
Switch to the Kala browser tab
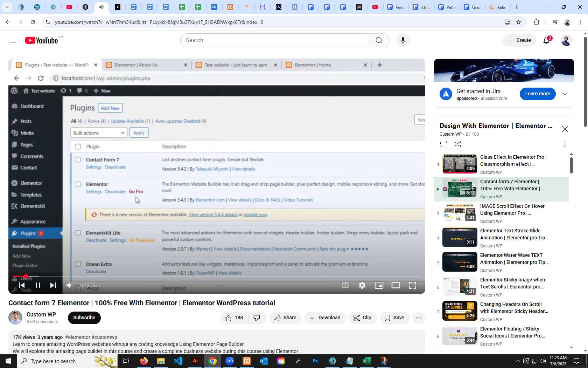tap(497, 7)
